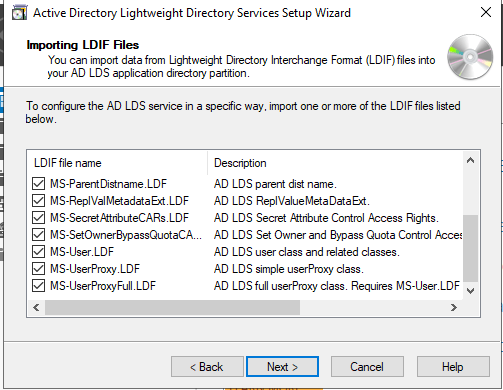503x390 pixels.
Task: Uncheck the MS-ReplValMetadataExt.LDF checkbox
Action: click(39, 201)
